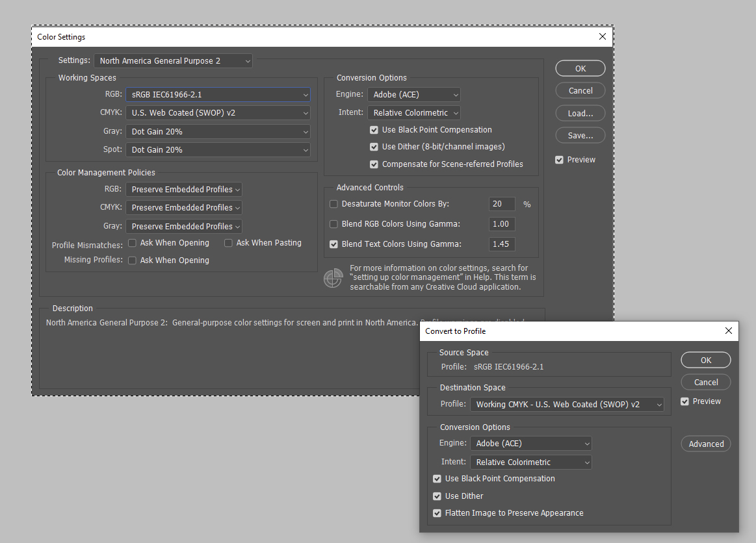Screen dimensions: 756x543
Task: Open the Destination Space Profile dropdown
Action: [567, 405]
